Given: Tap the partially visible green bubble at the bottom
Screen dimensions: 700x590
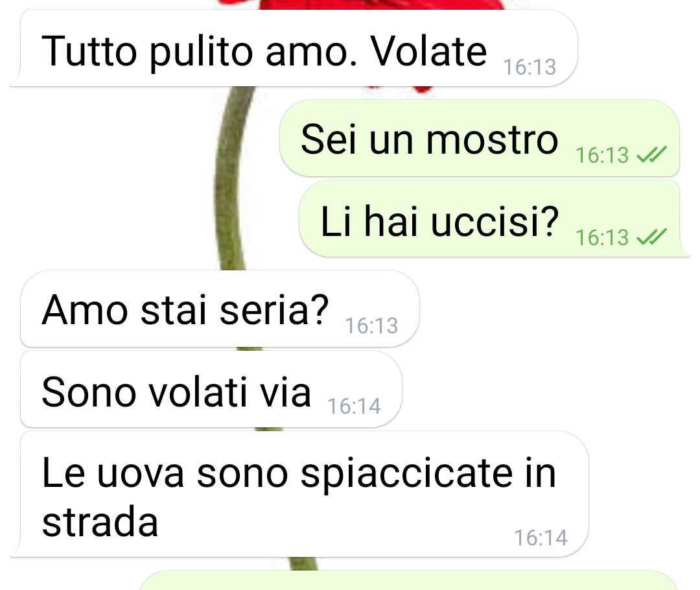Looking at the screenshot, I should coord(408,580).
